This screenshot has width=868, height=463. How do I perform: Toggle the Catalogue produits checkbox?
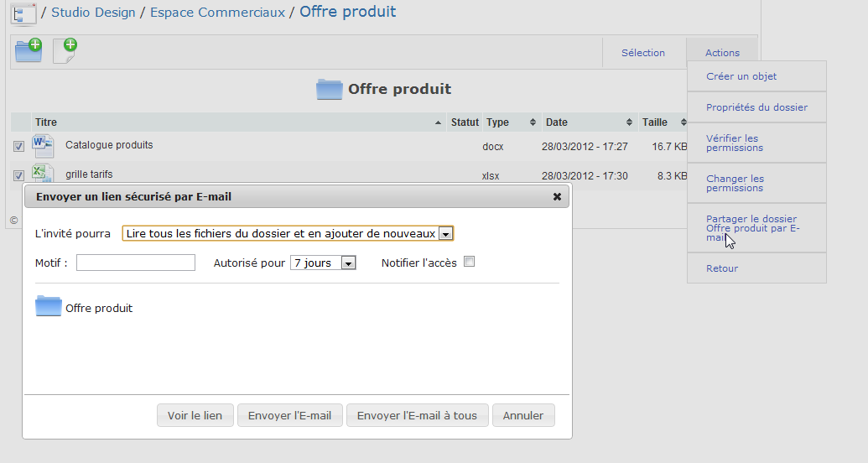[19, 147]
